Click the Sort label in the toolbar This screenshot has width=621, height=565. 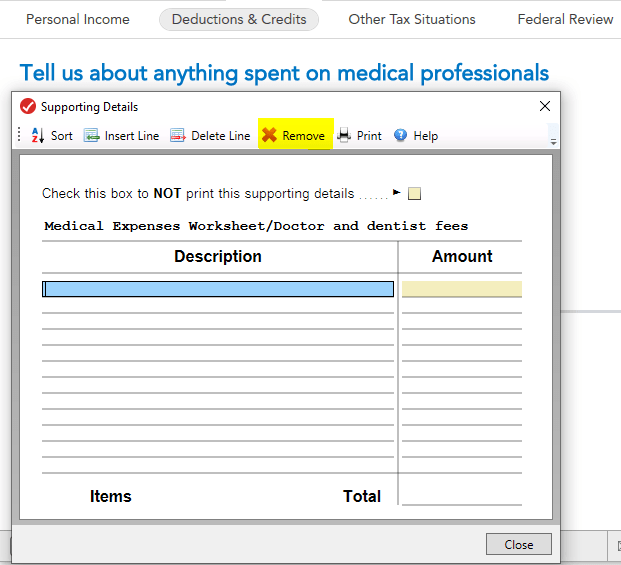61,136
